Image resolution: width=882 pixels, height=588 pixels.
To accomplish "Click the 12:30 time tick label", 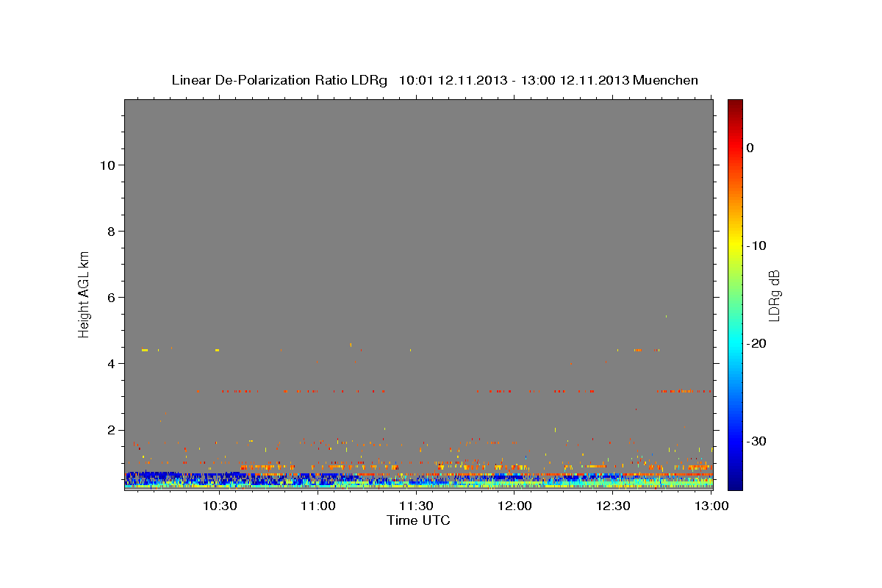I will pyautogui.click(x=613, y=506).
